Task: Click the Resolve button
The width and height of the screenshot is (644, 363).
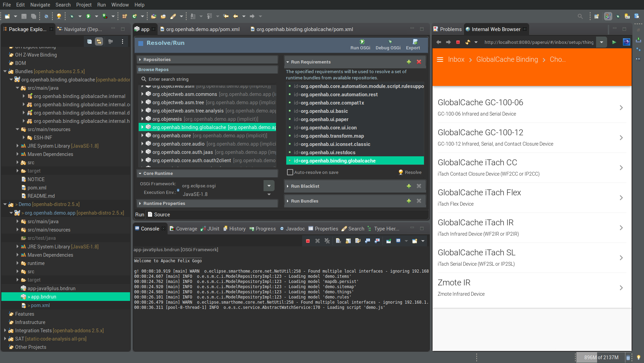Action: [x=410, y=172]
